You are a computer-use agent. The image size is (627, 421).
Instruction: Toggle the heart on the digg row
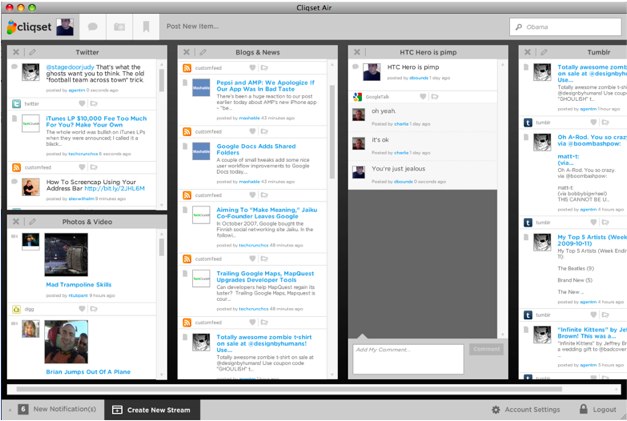(82, 309)
